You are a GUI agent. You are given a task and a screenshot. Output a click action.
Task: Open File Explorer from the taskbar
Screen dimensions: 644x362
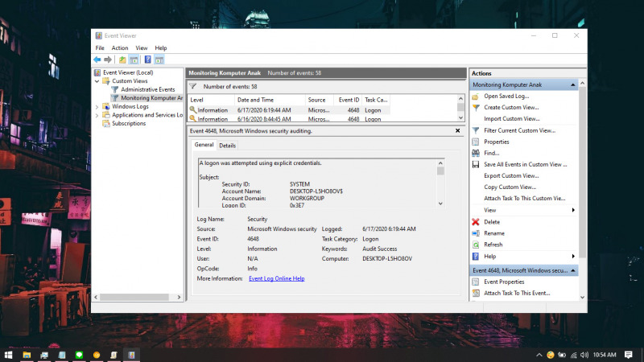tap(27, 355)
